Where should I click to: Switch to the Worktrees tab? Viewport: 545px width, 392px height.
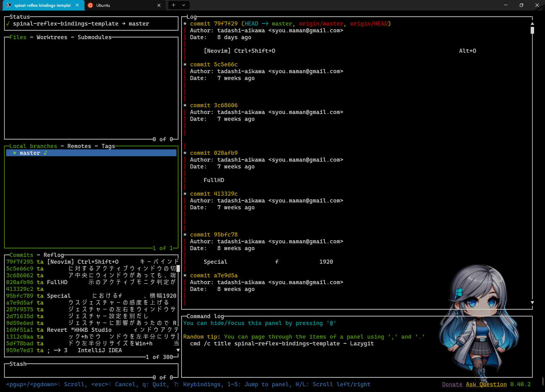coord(52,37)
